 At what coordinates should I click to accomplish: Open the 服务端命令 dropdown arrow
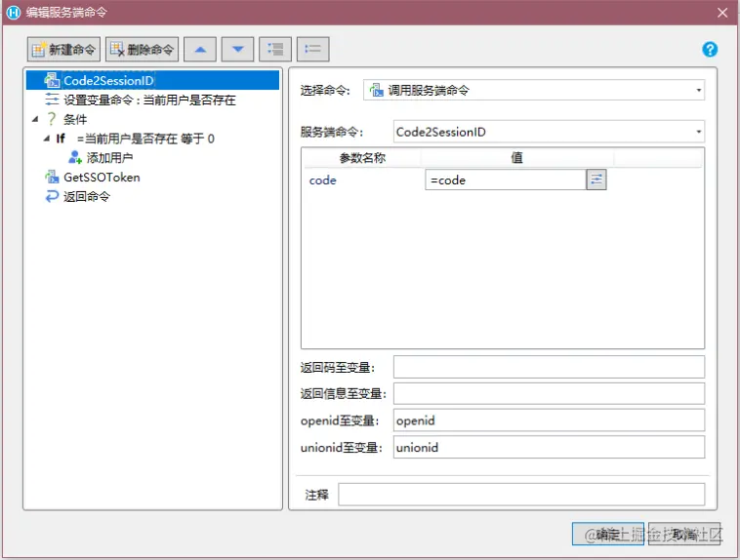(698, 132)
